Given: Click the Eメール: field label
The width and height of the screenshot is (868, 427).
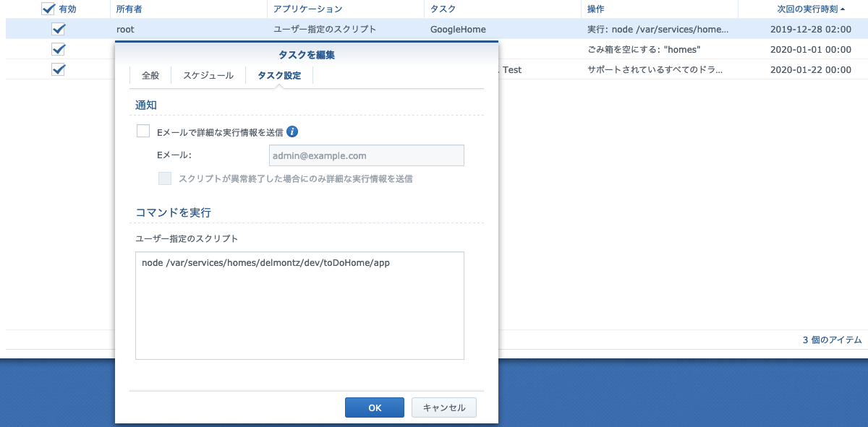Looking at the screenshot, I should tap(174, 155).
